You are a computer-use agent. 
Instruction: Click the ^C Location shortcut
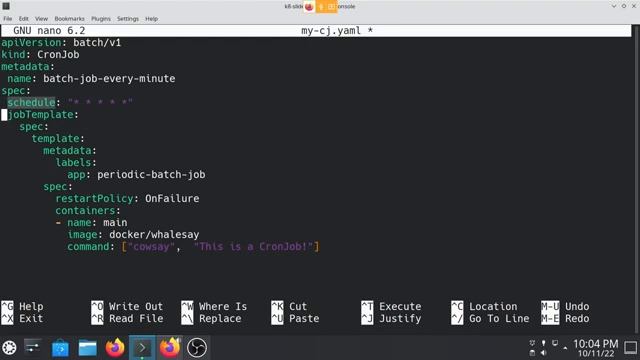tap(484, 307)
